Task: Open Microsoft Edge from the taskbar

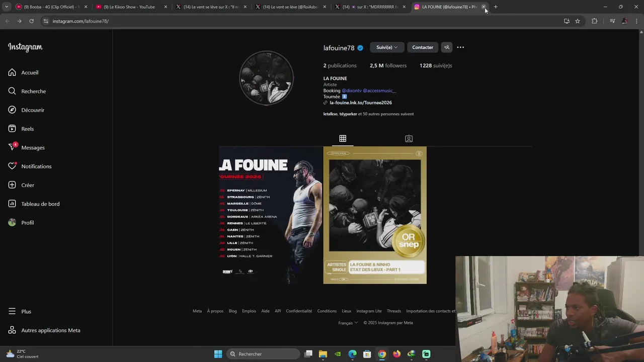Action: (x=352, y=354)
